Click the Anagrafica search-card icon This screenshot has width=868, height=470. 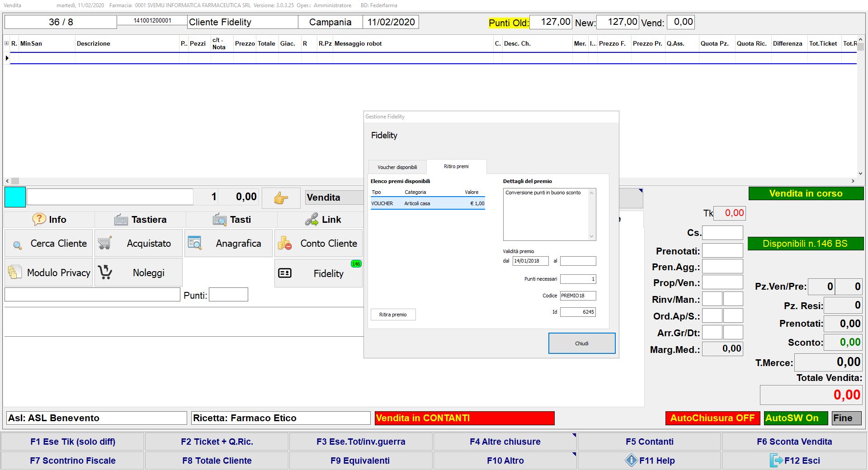(x=195, y=243)
